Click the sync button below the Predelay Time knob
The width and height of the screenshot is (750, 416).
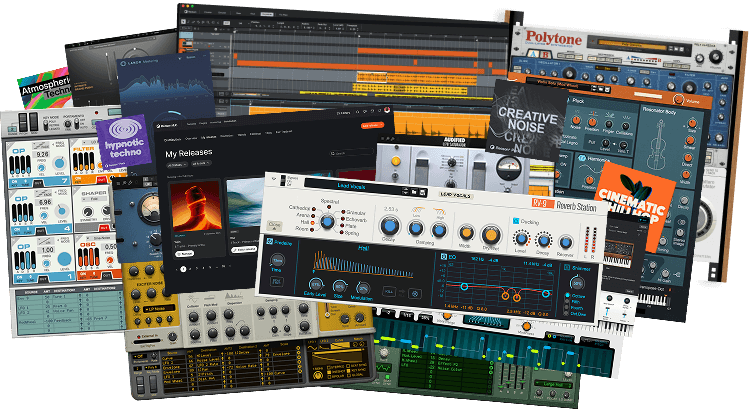coord(276,282)
